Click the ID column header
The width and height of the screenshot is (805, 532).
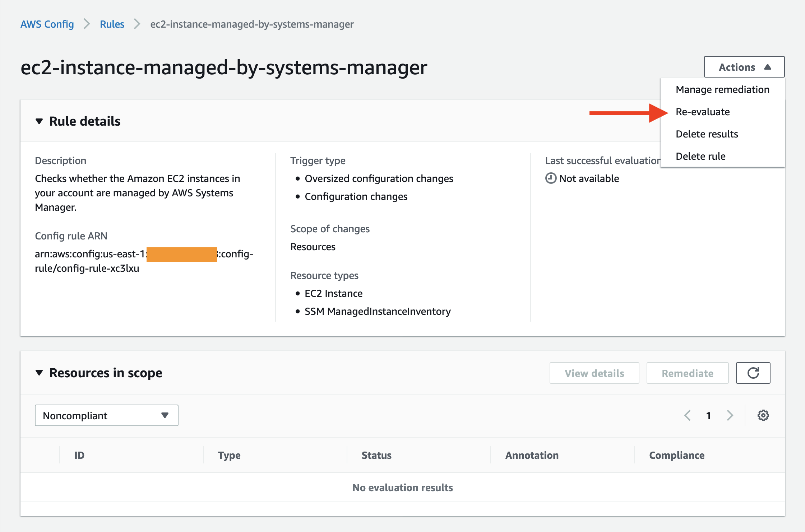click(x=79, y=455)
